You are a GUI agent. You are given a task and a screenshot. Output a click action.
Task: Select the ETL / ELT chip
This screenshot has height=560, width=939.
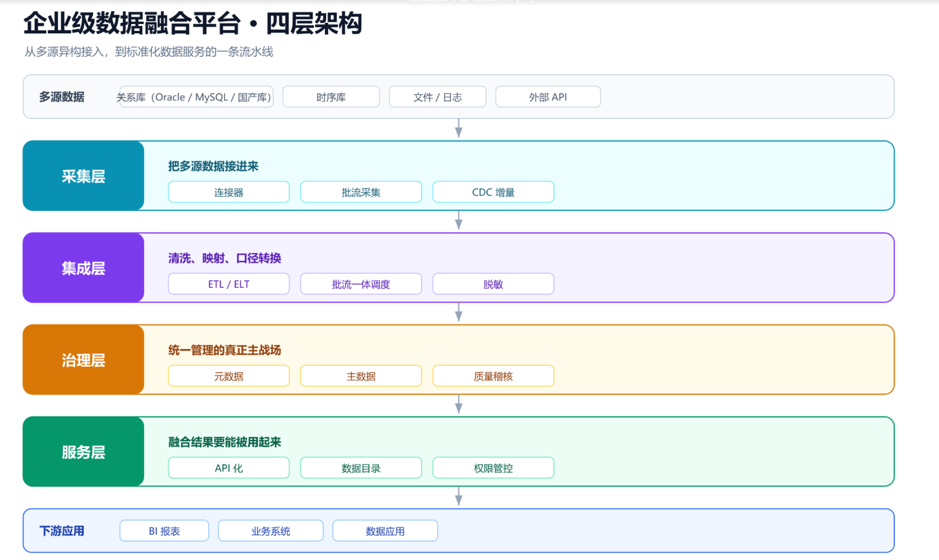point(229,284)
